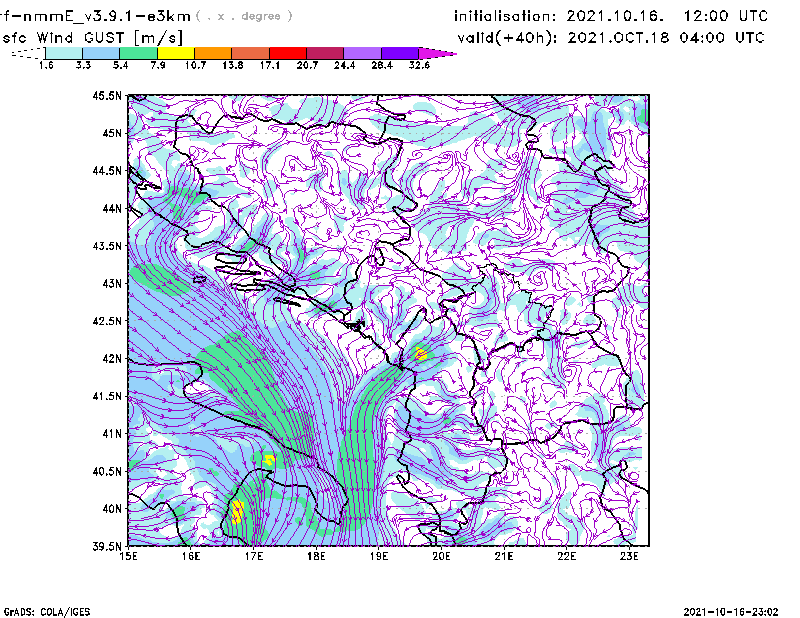The width and height of the screenshot is (800, 618).
Task: Click the '44.5N' latitude label
Action: pos(107,170)
